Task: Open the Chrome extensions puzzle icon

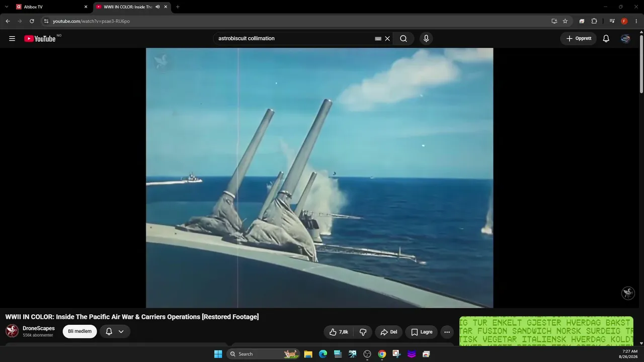Action: coord(594,21)
